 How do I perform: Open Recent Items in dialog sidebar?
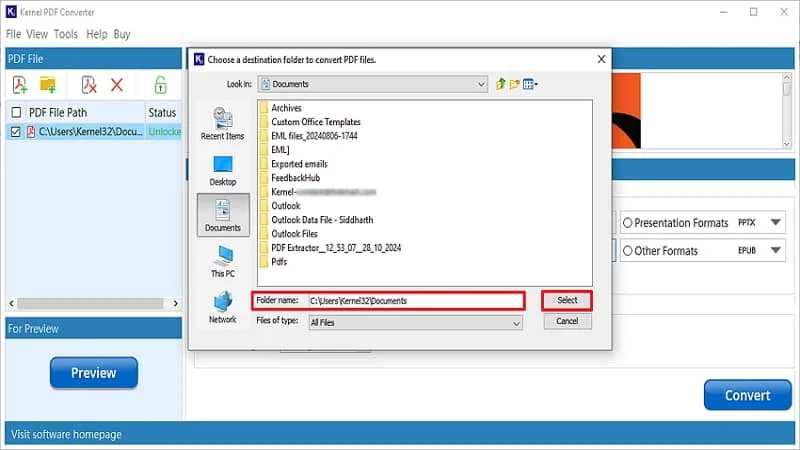pos(222,123)
